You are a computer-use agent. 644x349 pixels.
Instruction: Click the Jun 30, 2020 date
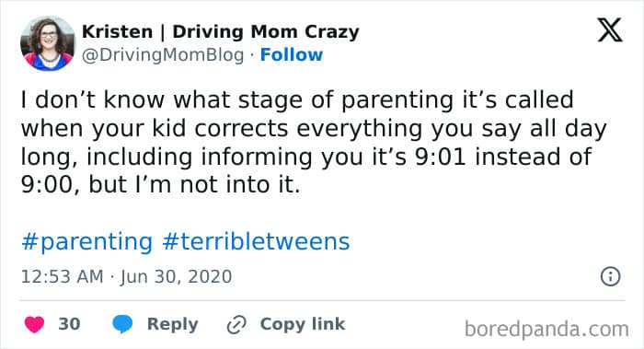[177, 276]
